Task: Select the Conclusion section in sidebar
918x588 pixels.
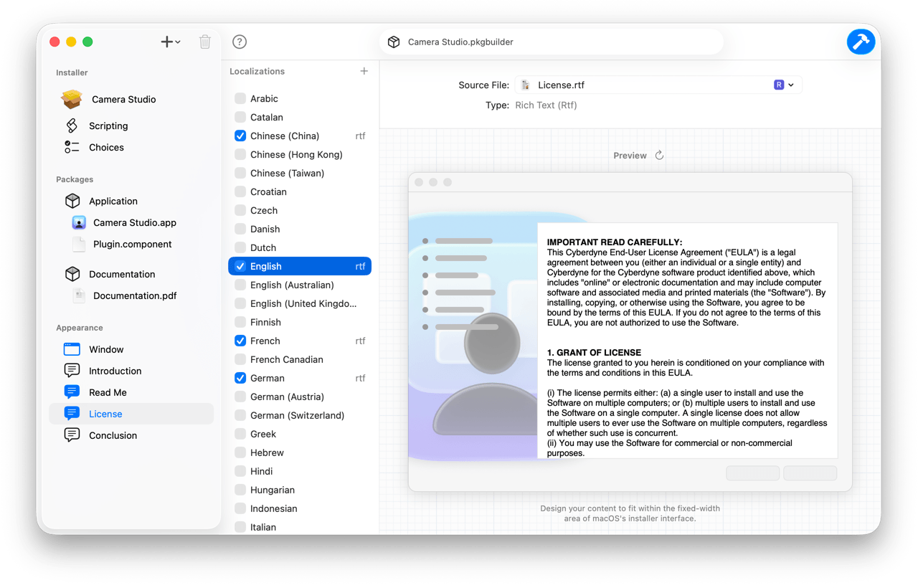Action: click(x=113, y=435)
